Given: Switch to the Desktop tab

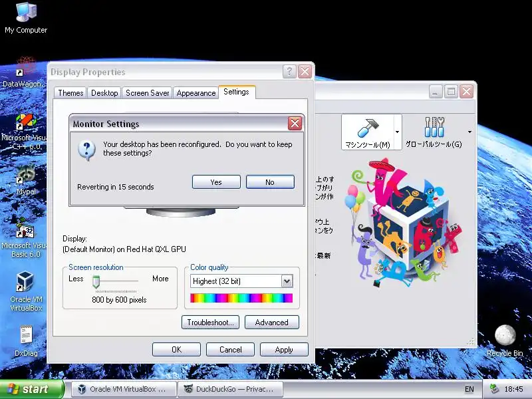Looking at the screenshot, I should click(x=104, y=93).
